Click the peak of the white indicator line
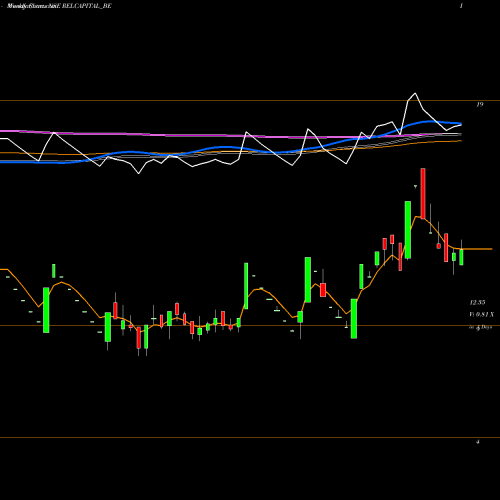500x500 pixels. click(415, 93)
